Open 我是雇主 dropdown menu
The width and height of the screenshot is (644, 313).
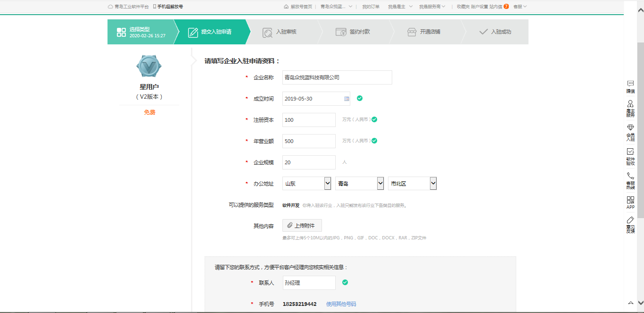(x=400, y=7)
